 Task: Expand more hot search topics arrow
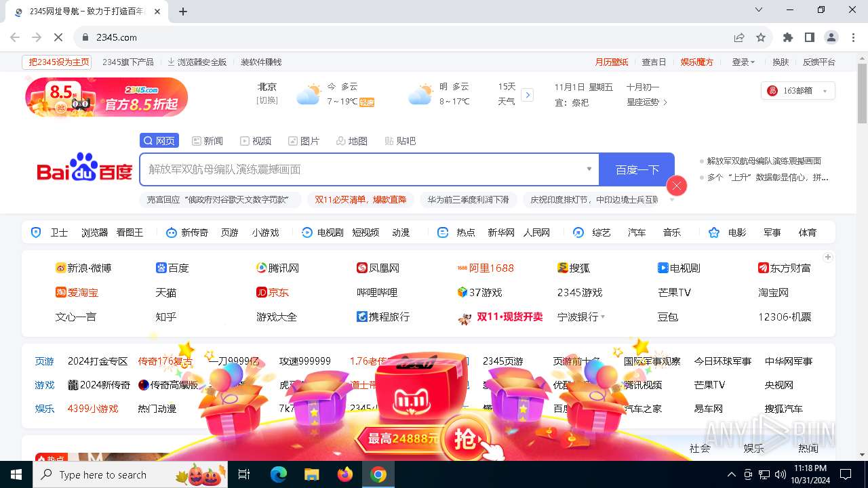coord(672,200)
